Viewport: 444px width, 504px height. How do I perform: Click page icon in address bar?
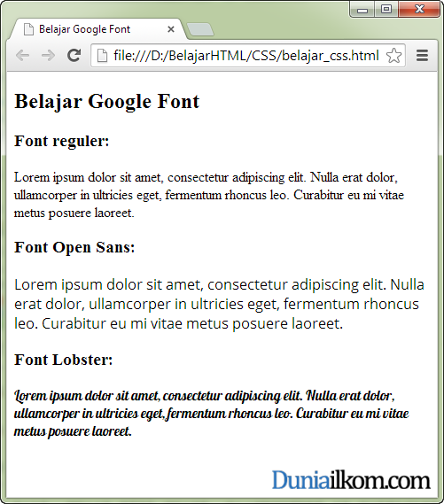(102, 56)
